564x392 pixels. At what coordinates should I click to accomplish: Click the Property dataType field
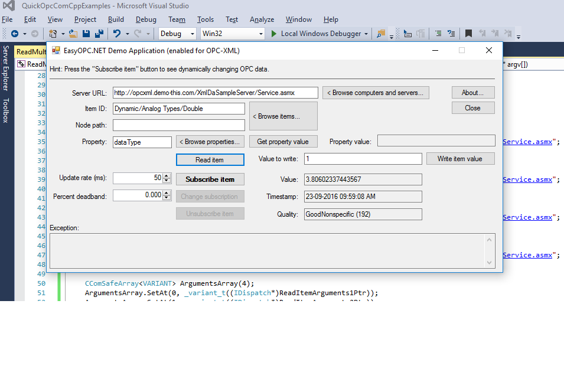[x=142, y=142]
